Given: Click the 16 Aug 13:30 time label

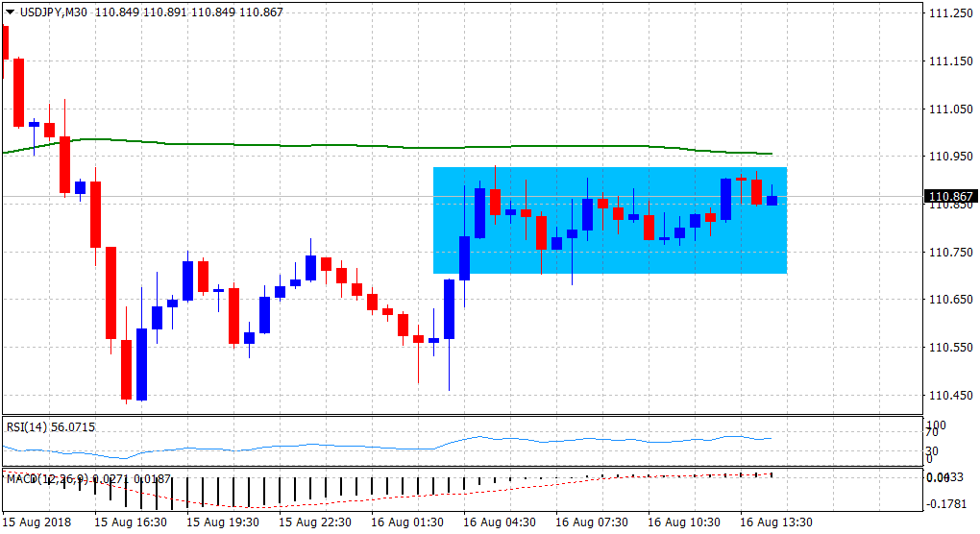Looking at the screenshot, I should click(776, 522).
